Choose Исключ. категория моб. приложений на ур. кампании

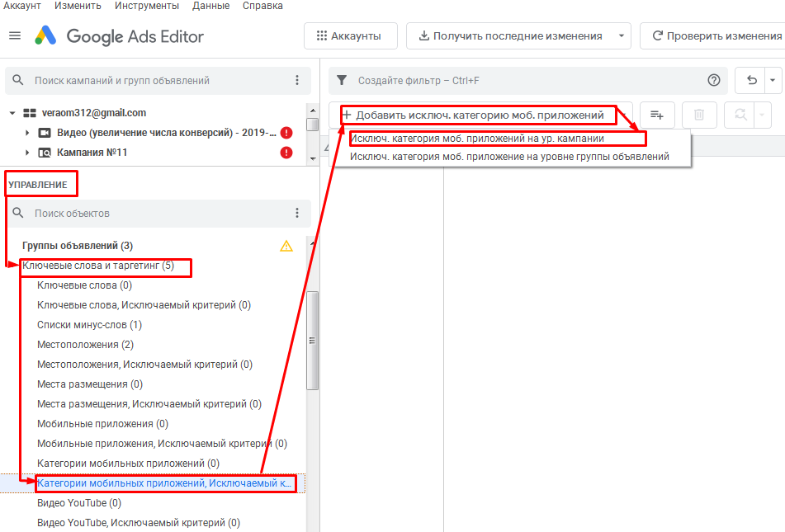[x=476, y=139]
